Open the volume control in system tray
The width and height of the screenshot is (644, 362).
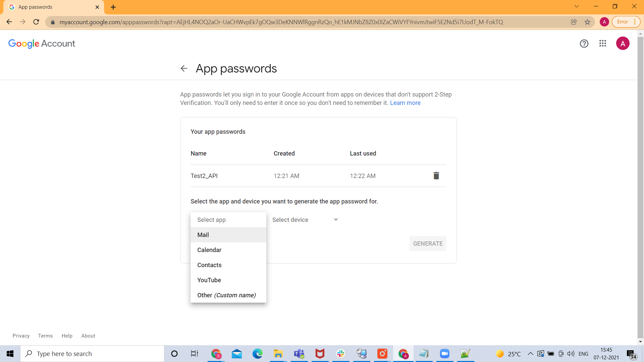pos(571,354)
